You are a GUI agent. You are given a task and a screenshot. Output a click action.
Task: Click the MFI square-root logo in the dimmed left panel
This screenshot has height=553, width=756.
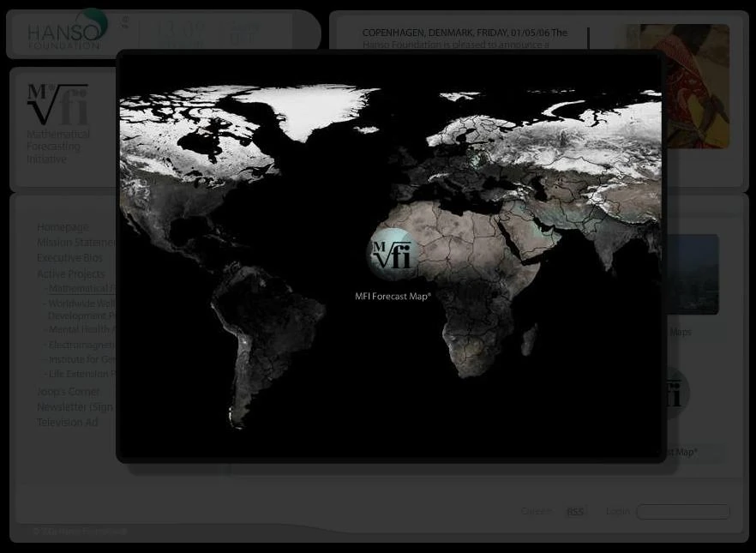tap(58, 104)
